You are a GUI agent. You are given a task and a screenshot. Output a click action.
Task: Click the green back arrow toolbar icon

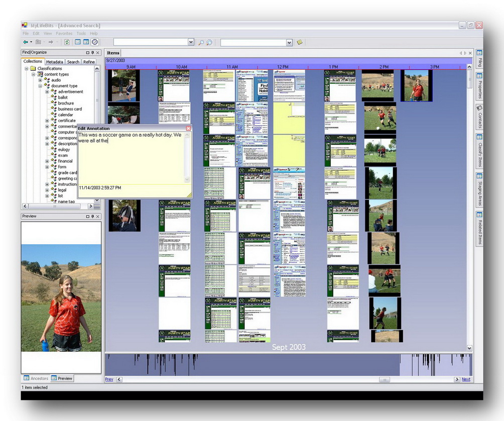click(26, 42)
